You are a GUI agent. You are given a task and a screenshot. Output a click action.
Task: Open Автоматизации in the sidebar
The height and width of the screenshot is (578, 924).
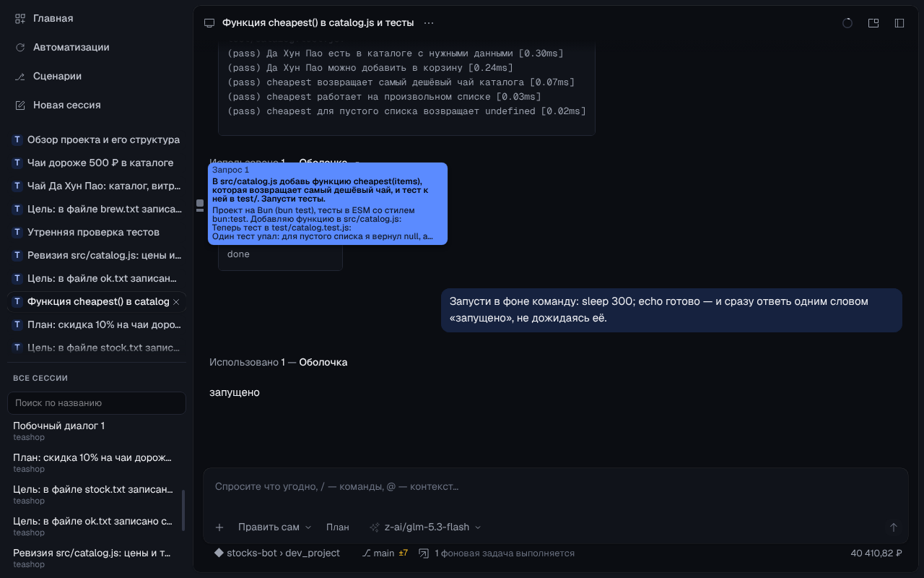pos(97,47)
